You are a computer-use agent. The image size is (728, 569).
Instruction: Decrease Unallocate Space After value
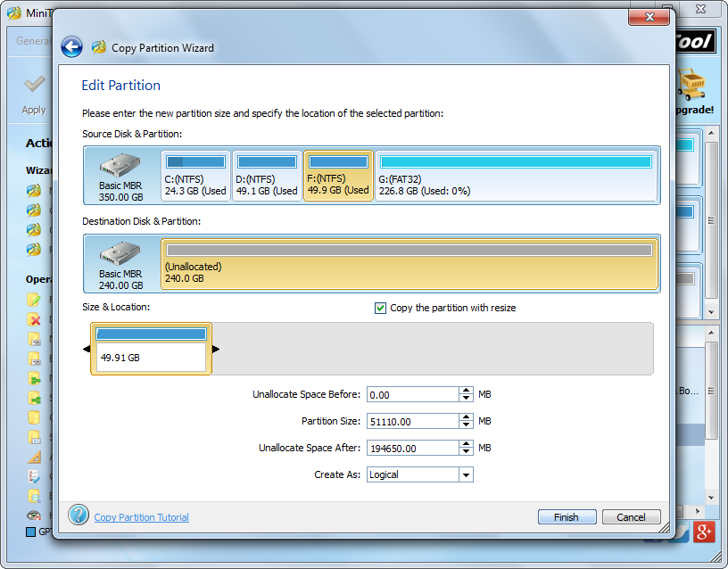click(466, 451)
